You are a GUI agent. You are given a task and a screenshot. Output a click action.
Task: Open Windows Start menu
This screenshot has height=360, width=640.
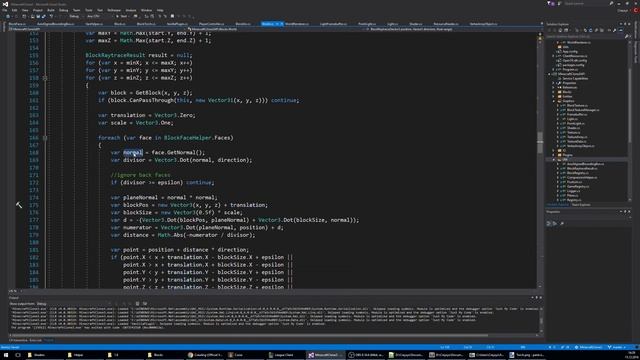(x=6, y=355)
